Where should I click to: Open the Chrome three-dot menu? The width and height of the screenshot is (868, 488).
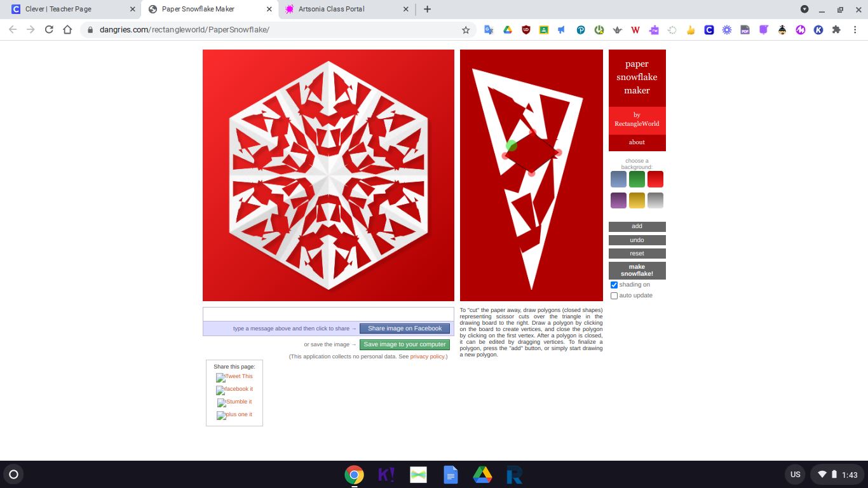(855, 30)
